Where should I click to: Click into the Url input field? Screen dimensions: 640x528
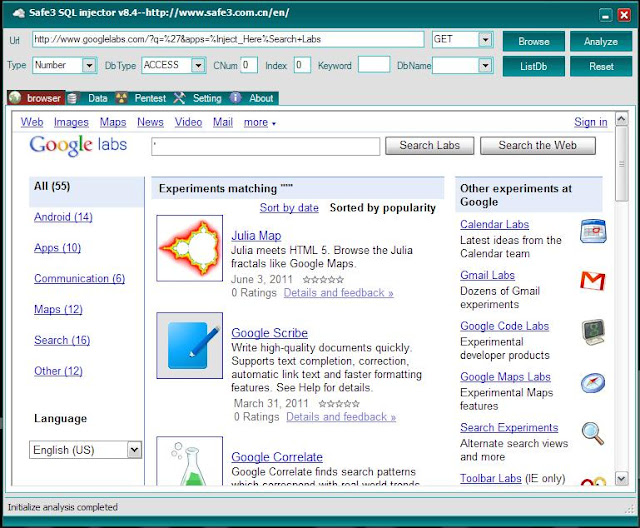pos(228,40)
